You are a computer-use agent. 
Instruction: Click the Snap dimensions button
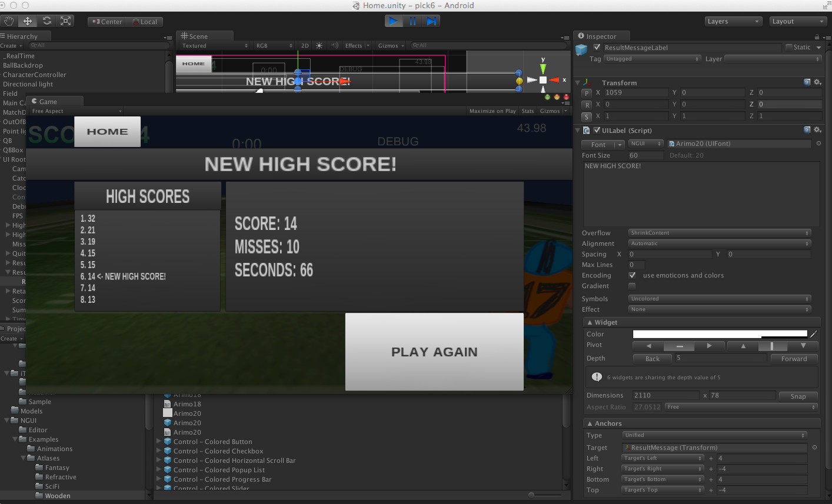pos(798,396)
